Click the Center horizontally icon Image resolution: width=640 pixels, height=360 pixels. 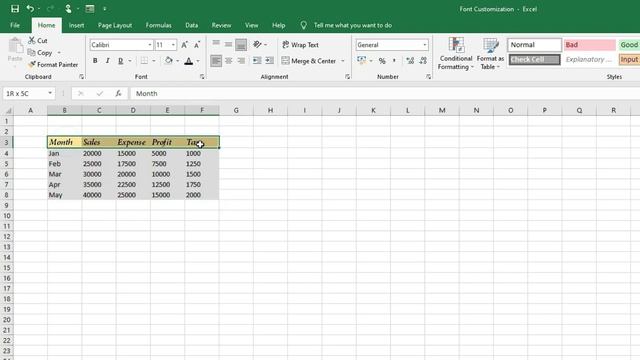click(x=229, y=61)
